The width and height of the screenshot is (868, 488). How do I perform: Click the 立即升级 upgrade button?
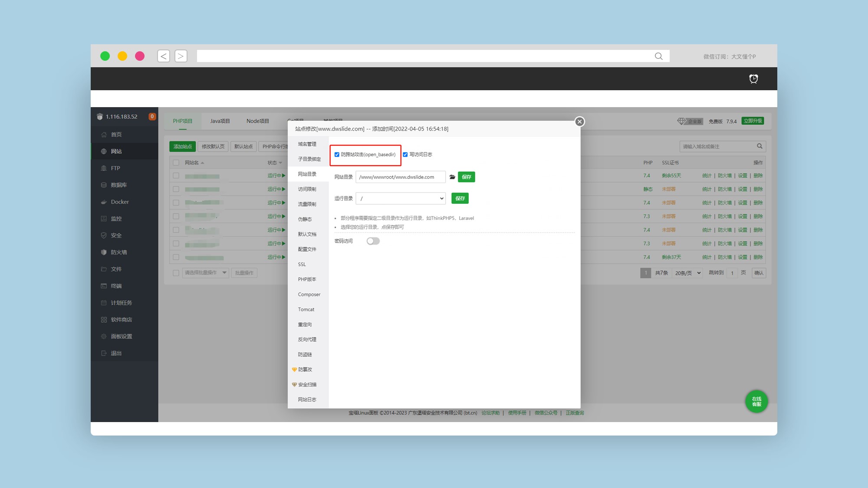(752, 121)
